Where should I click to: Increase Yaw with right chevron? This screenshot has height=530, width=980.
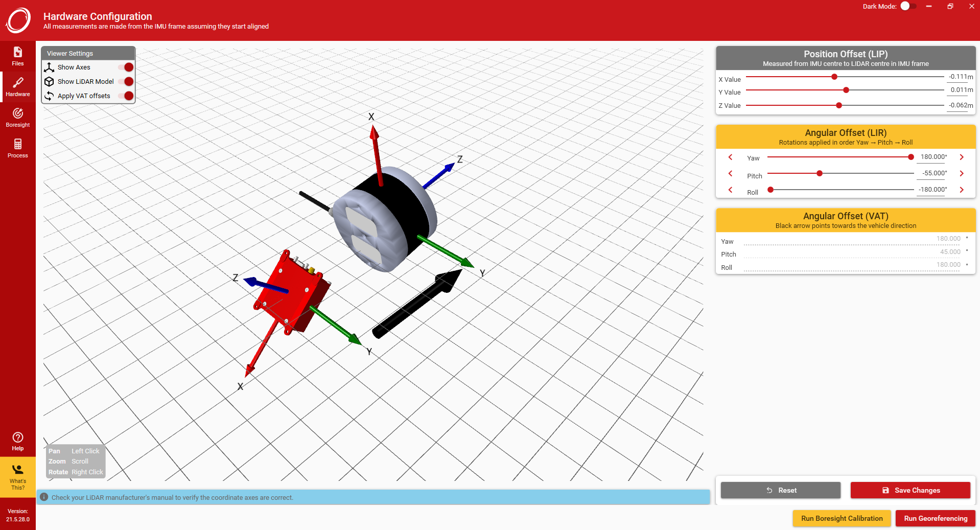click(x=962, y=157)
